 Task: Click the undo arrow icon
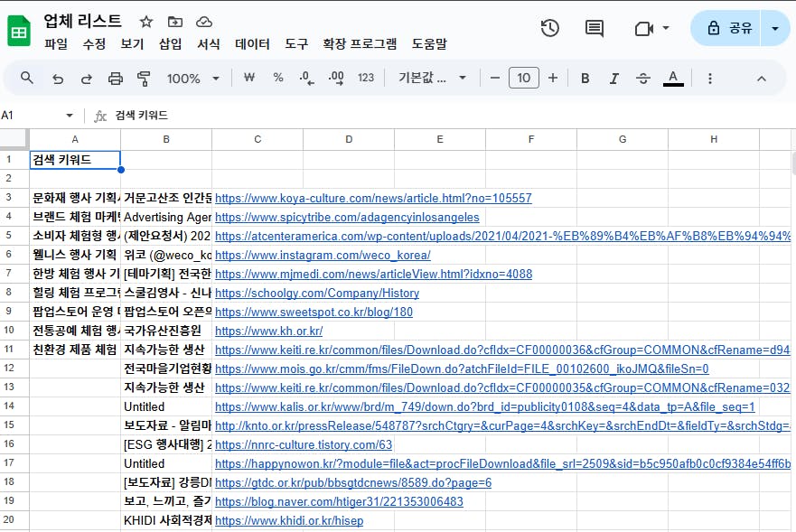(x=58, y=79)
